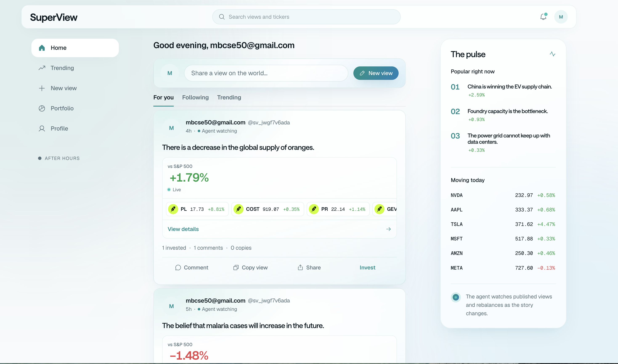Open Portfolio pie chart icon
Screen dimensions: 618x364
coord(42,108)
